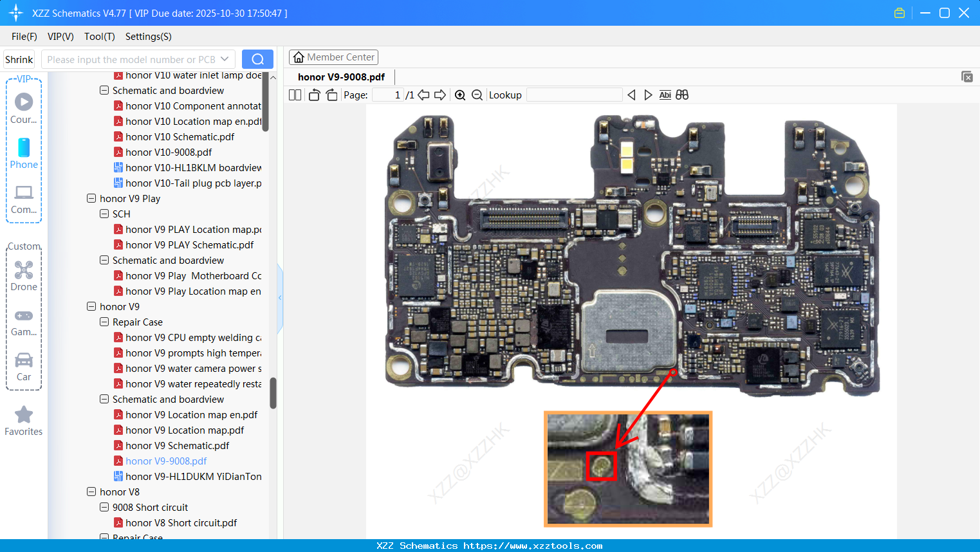980x552 pixels.
Task: Open honor V9 Location map en.pdf
Action: pyautogui.click(x=186, y=415)
